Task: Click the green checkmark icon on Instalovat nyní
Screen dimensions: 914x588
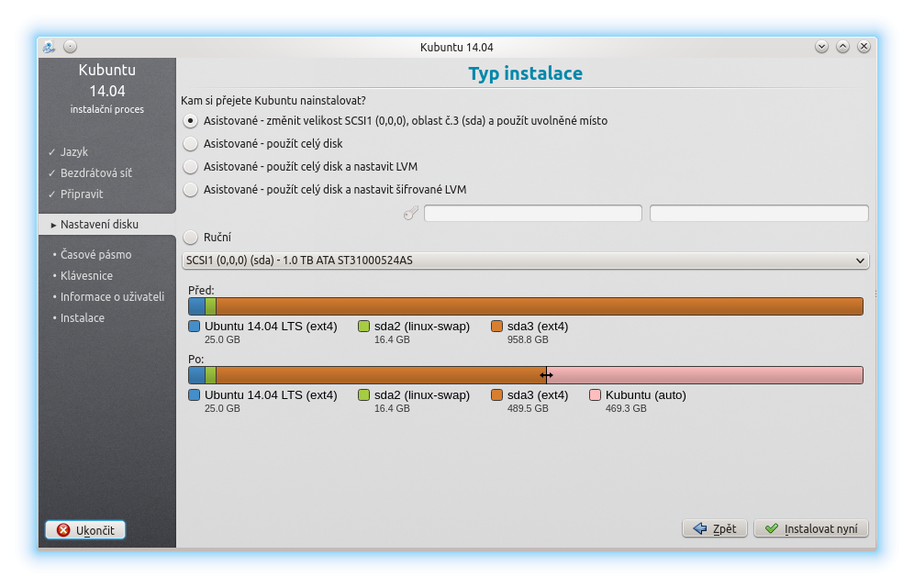Action: [772, 528]
